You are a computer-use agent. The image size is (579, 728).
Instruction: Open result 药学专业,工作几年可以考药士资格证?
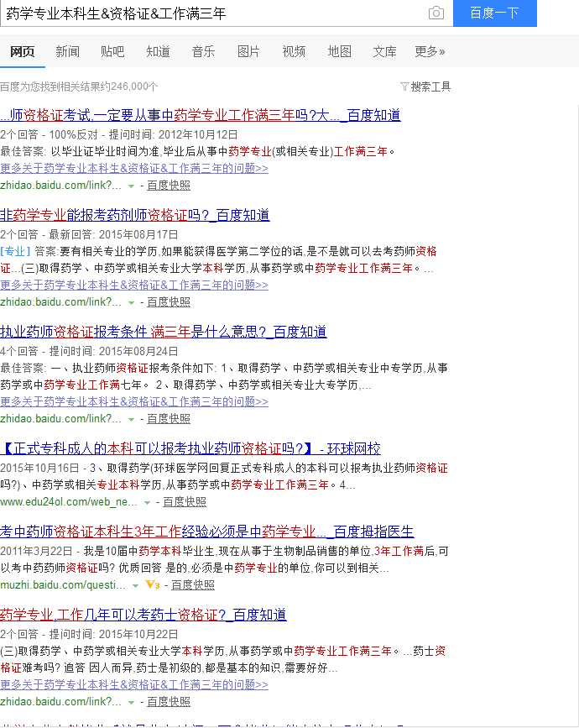(x=143, y=615)
